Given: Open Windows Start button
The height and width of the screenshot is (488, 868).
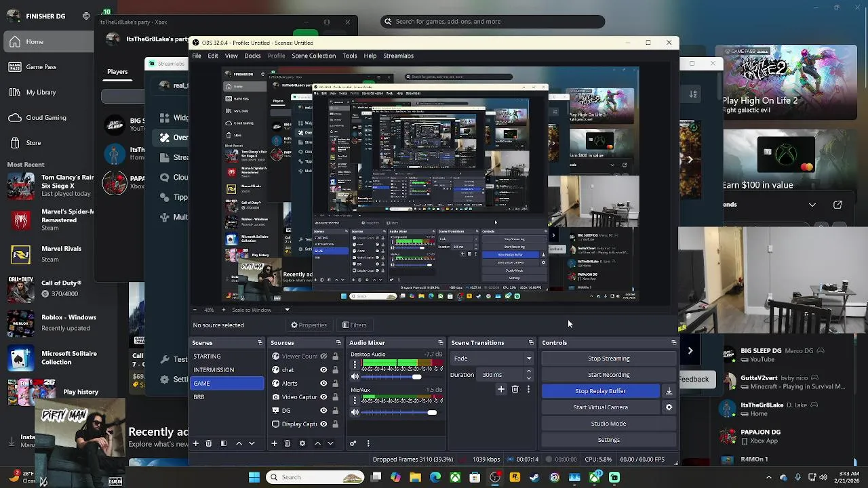Looking at the screenshot, I should pos(254,477).
